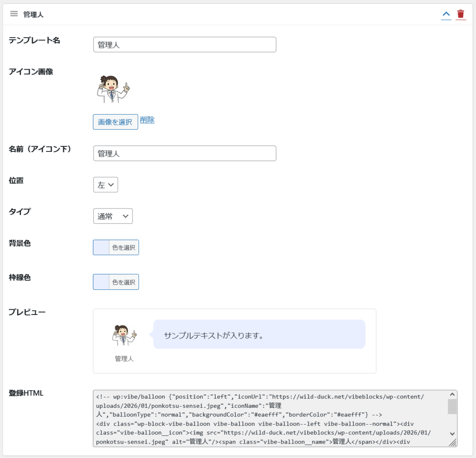Image resolution: width=476 pixels, height=458 pixels.
Task: Click the avatar icon in the preview box
Action: click(124, 335)
